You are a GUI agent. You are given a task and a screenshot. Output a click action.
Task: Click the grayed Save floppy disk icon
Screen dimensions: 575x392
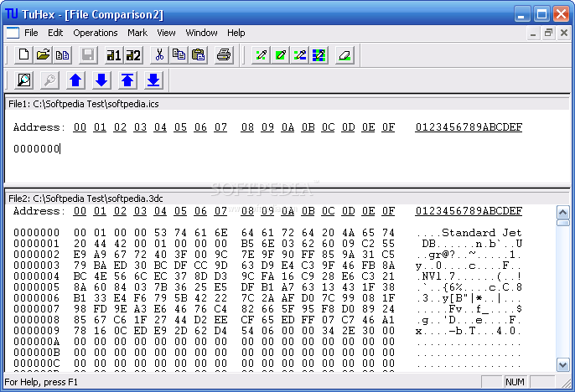coord(88,55)
